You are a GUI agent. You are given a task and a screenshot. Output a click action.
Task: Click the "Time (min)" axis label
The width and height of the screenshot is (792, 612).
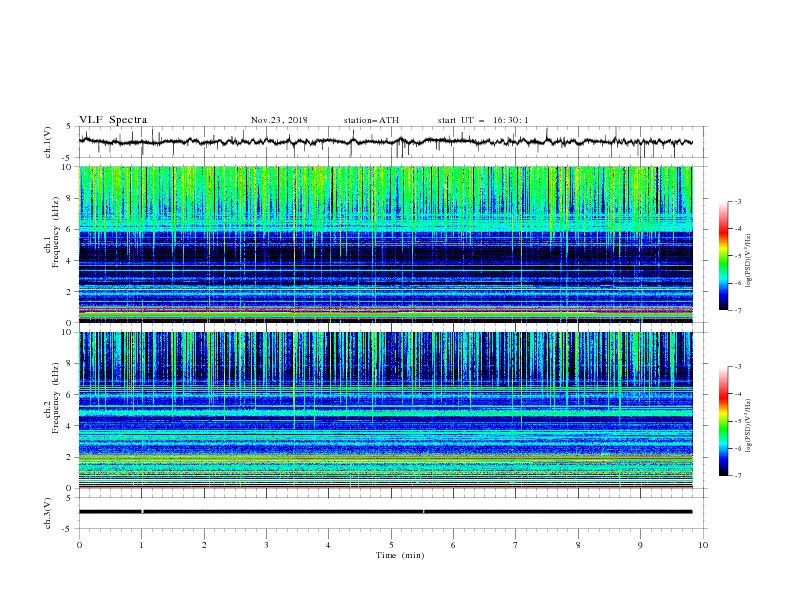pos(400,555)
